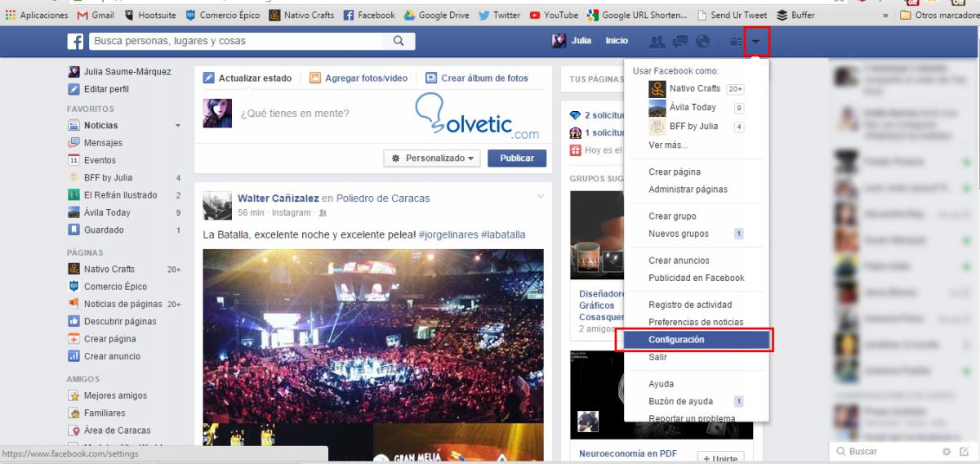The image size is (980, 464).
Task: Select Preferencias de noticias menu entry
Action: (696, 323)
